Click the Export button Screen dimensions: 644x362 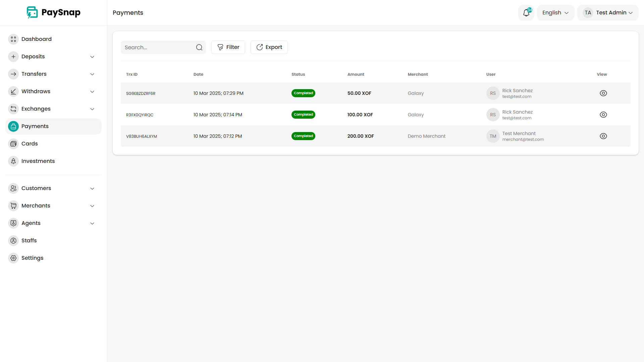(x=269, y=47)
